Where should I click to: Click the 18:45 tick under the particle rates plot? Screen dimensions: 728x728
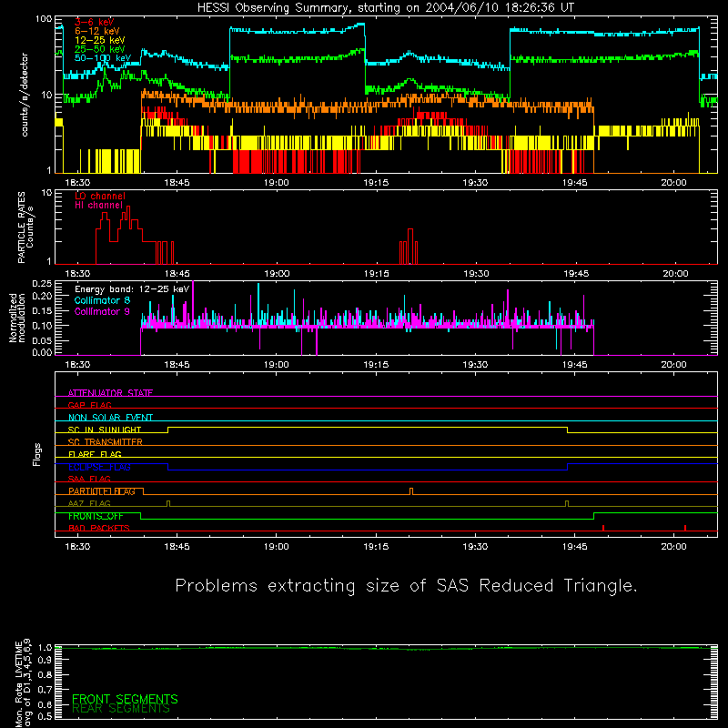coord(177,274)
